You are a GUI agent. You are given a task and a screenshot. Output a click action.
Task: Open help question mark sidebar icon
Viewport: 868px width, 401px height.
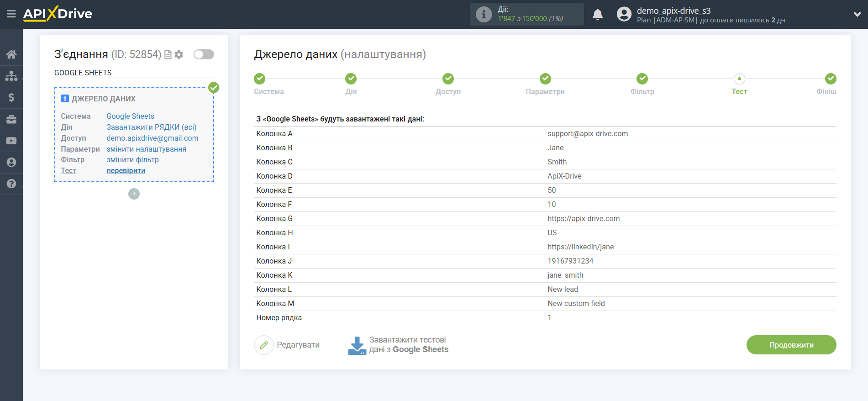(x=11, y=184)
